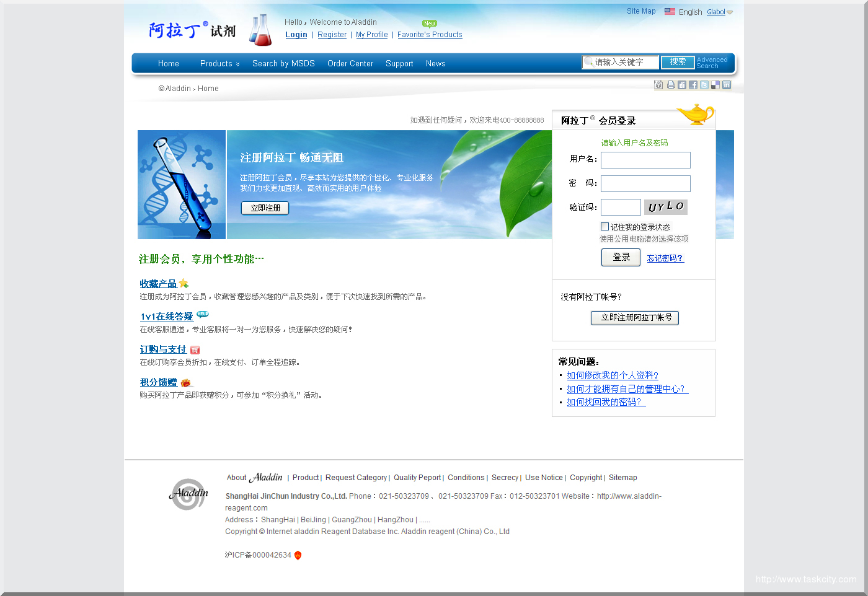
Task: Open Favorite's Products link
Action: click(430, 35)
